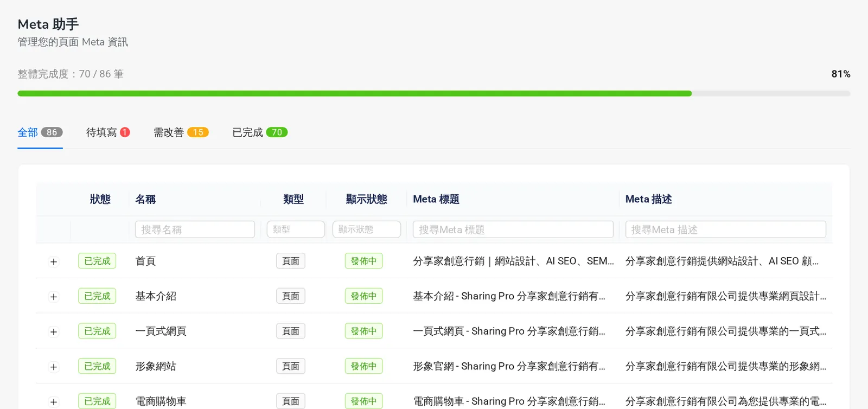Click the 搜尋Meta 標題 input

pyautogui.click(x=513, y=229)
